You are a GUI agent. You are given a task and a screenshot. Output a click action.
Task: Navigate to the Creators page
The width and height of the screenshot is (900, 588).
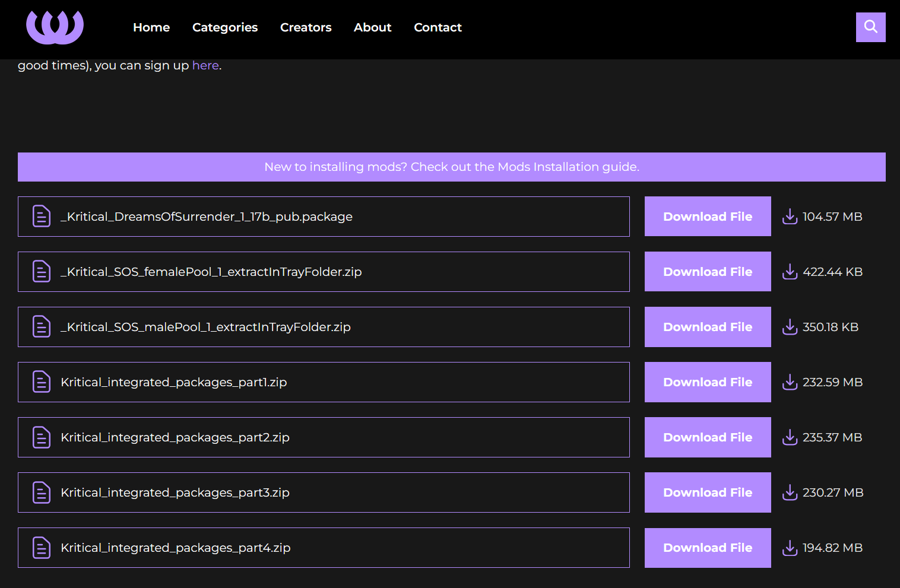(x=306, y=27)
